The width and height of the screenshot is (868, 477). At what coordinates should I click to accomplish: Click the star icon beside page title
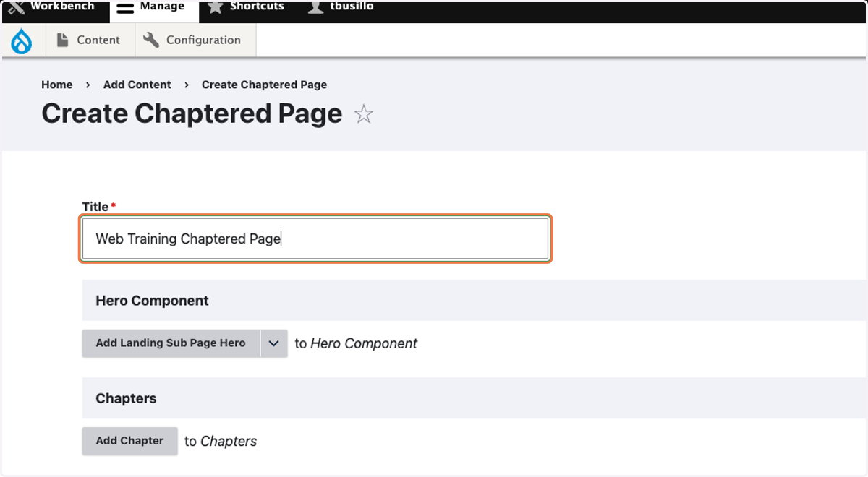363,114
